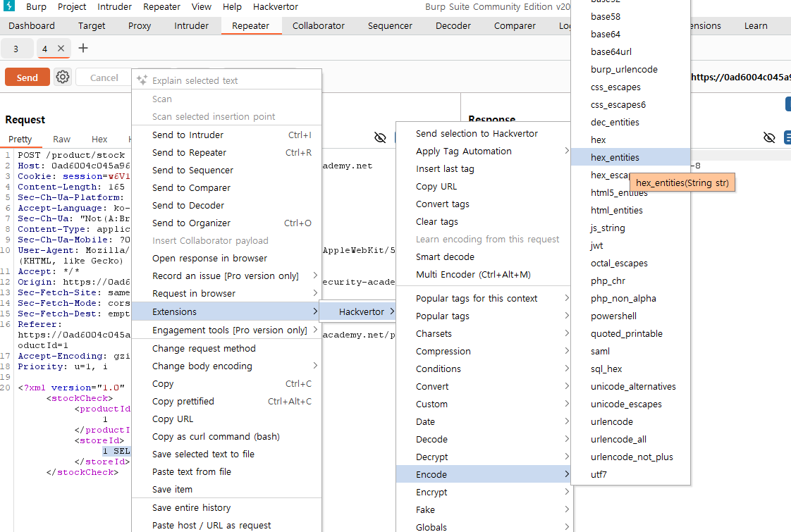Image resolution: width=791 pixels, height=532 pixels.
Task: Open Repeater settings gear icon
Action: click(63, 77)
